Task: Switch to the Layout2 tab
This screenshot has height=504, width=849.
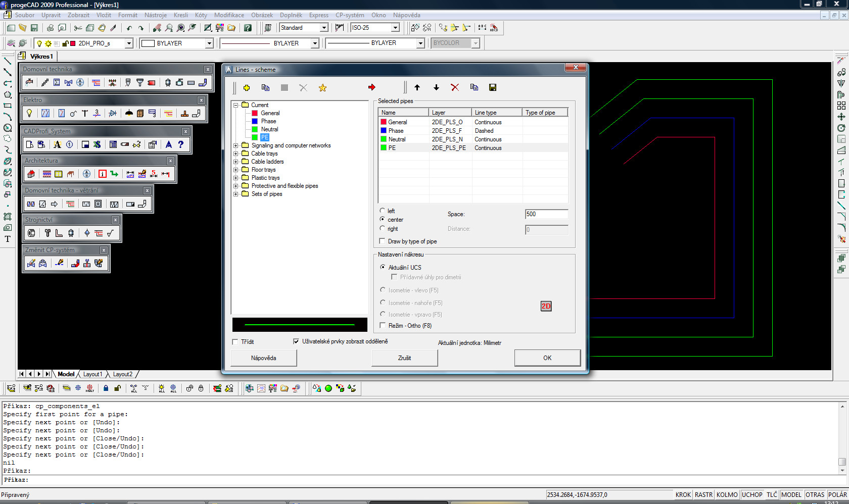Action: pos(122,374)
